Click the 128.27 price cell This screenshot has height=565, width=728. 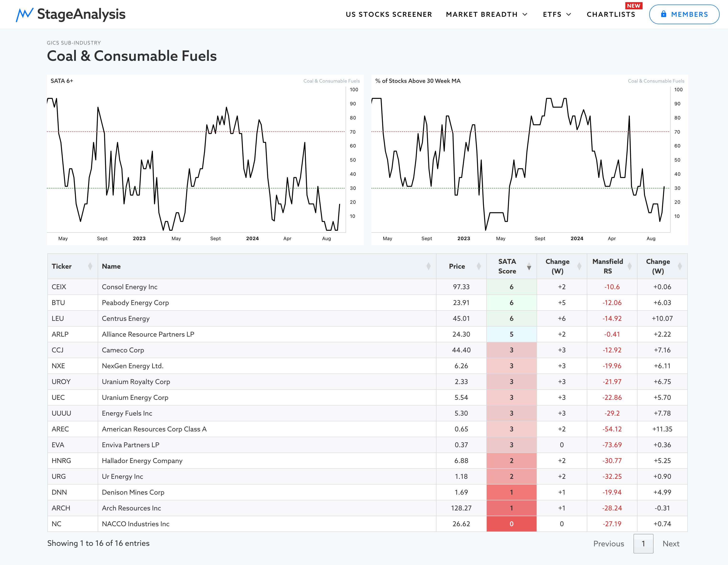pyautogui.click(x=461, y=508)
